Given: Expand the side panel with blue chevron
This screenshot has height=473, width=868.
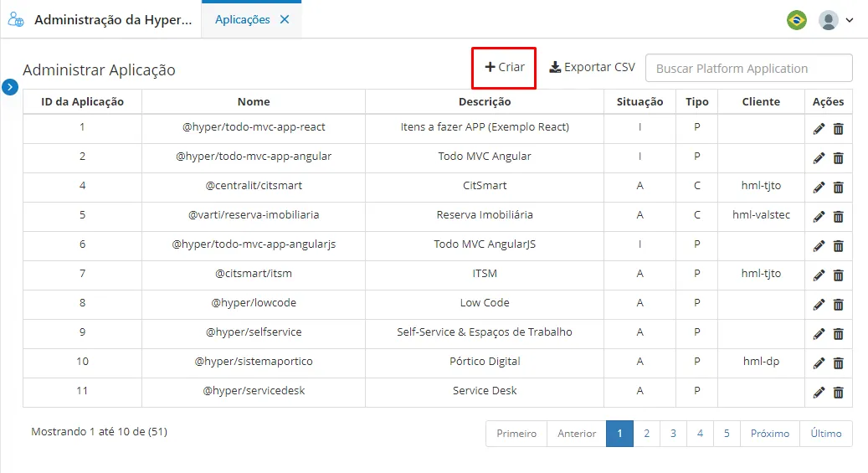Looking at the screenshot, I should click(10, 87).
